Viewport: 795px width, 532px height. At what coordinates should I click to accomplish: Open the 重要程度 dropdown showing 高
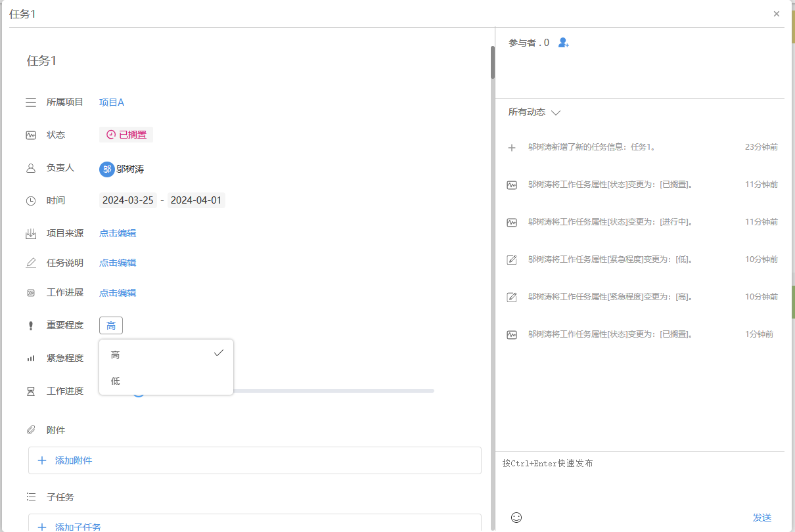[x=111, y=325]
